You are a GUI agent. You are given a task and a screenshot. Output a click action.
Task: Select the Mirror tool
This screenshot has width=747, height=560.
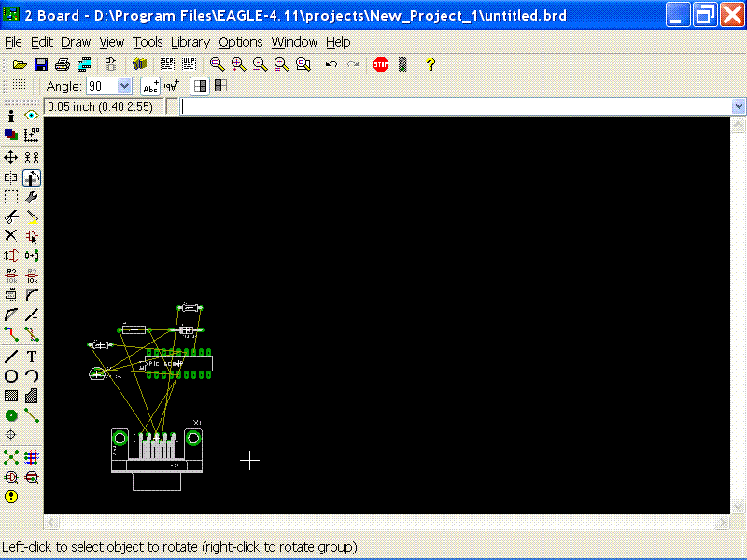click(11, 177)
